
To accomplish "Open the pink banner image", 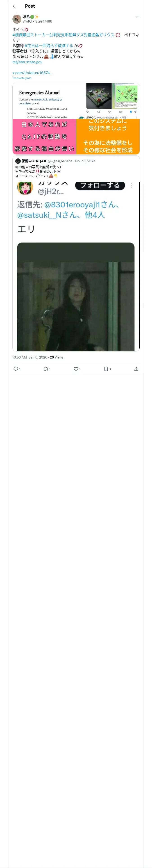I will (44, 137).
